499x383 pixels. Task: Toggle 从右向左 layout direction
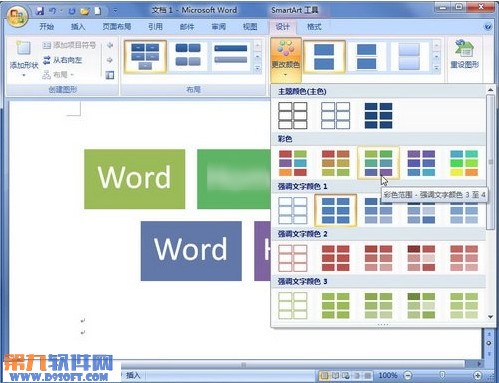click(x=63, y=60)
